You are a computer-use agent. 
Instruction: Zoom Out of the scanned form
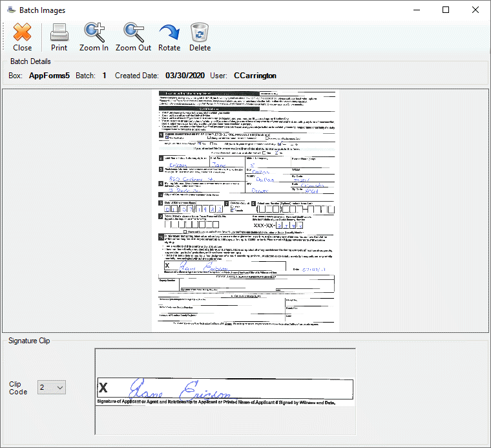pos(133,37)
